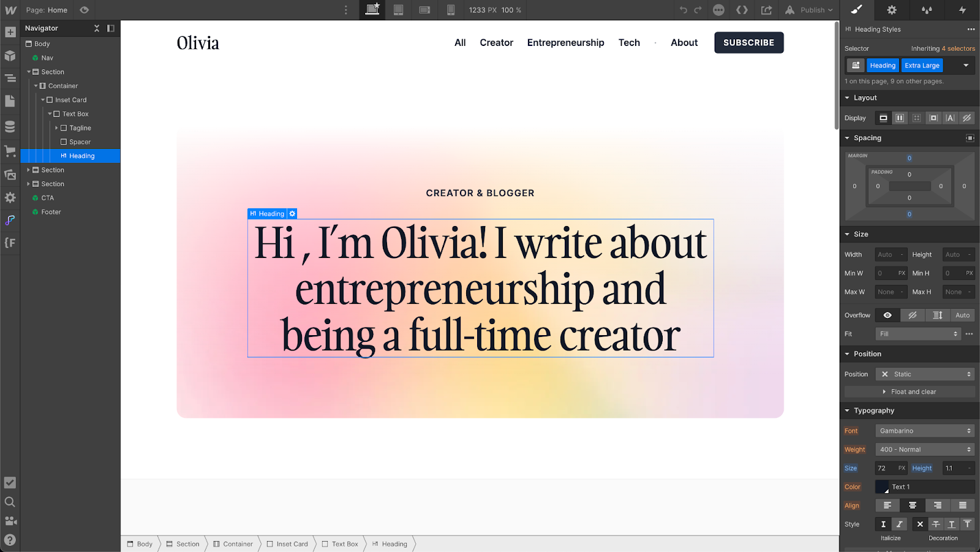Open the Add Elements panel
Screen dimensions: 980x552
(10, 32)
